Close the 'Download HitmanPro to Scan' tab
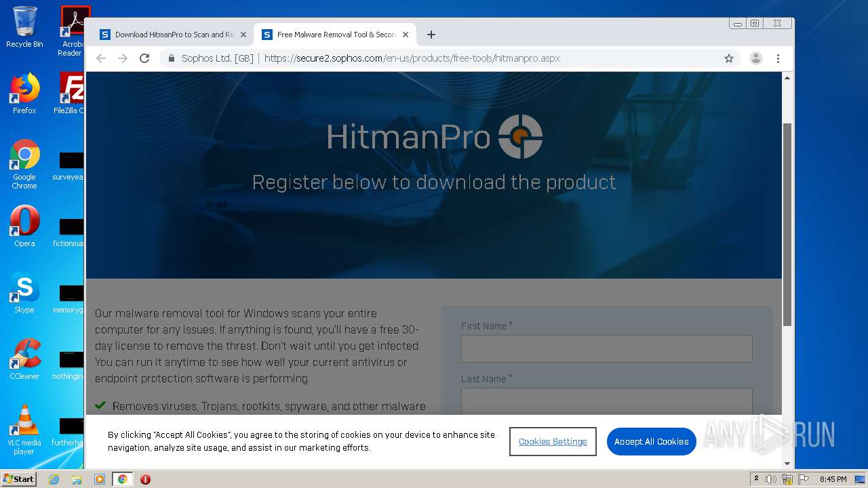This screenshot has width=868, height=488. [x=243, y=35]
